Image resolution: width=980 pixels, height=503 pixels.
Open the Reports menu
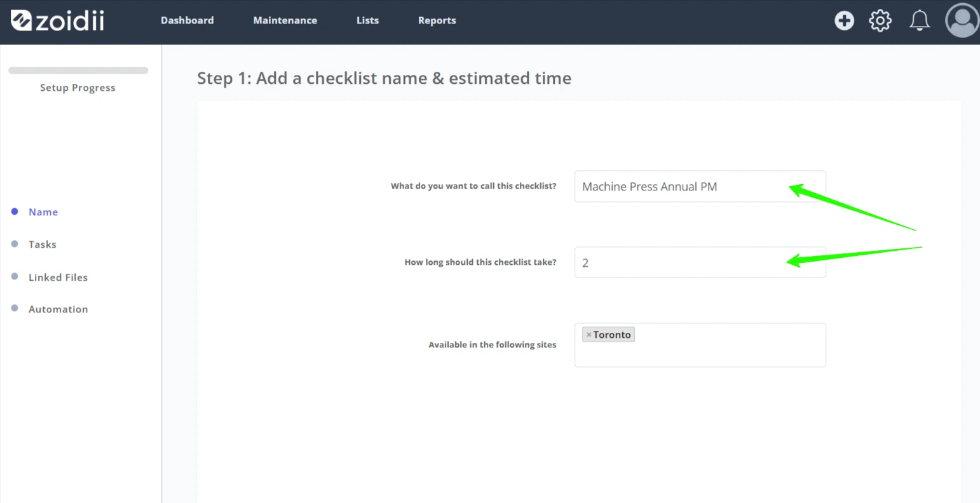437,20
